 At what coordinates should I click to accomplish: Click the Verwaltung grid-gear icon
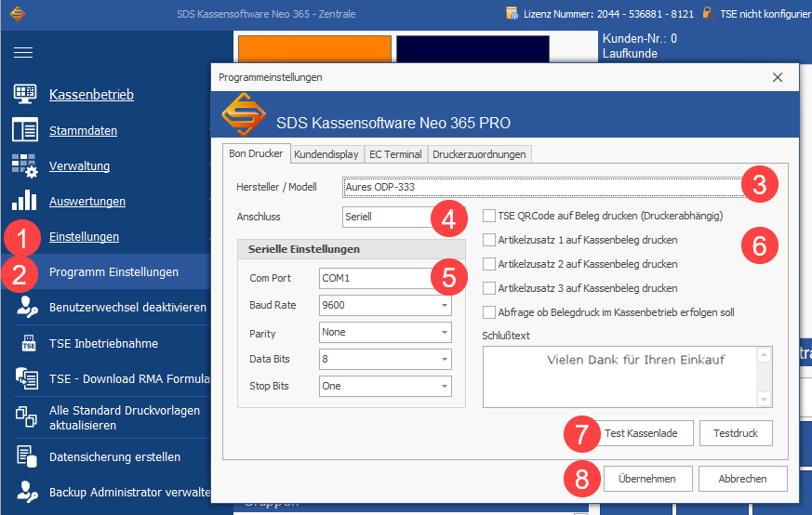point(25,165)
